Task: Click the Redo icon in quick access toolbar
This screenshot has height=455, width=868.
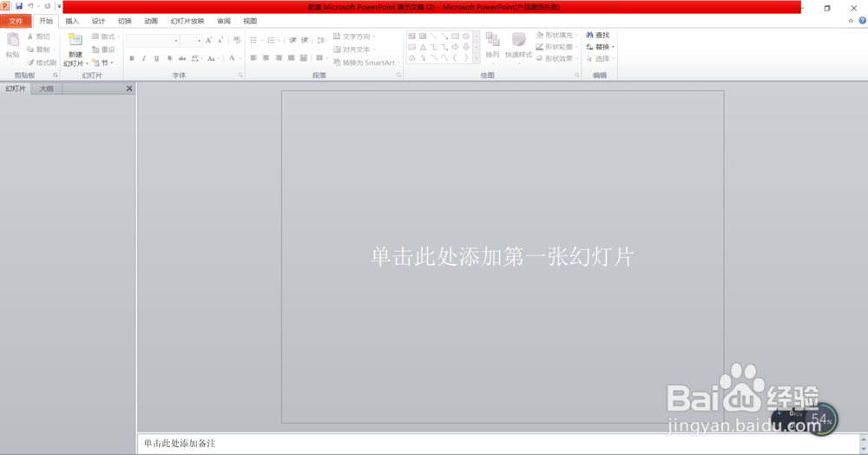Action: [x=48, y=6]
